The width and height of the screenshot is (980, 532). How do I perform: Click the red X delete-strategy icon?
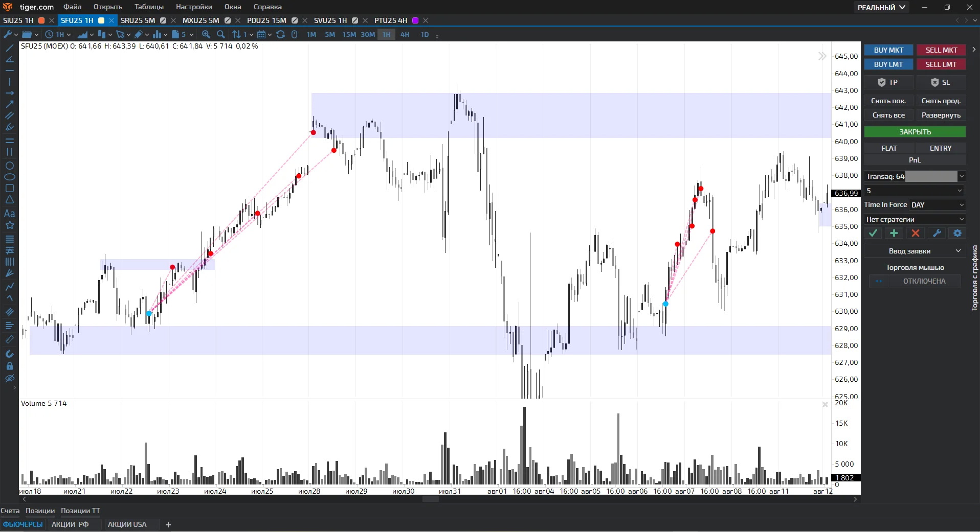pyautogui.click(x=916, y=233)
